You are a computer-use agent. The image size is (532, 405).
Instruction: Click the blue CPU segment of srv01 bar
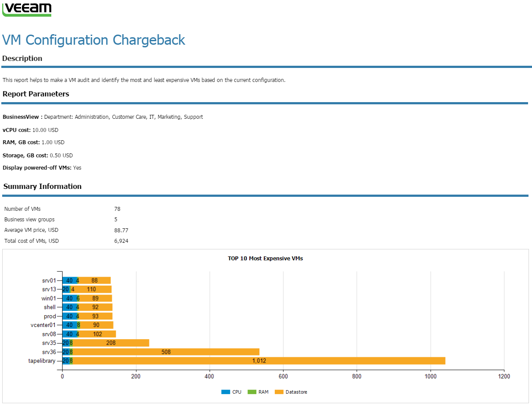[69, 280]
